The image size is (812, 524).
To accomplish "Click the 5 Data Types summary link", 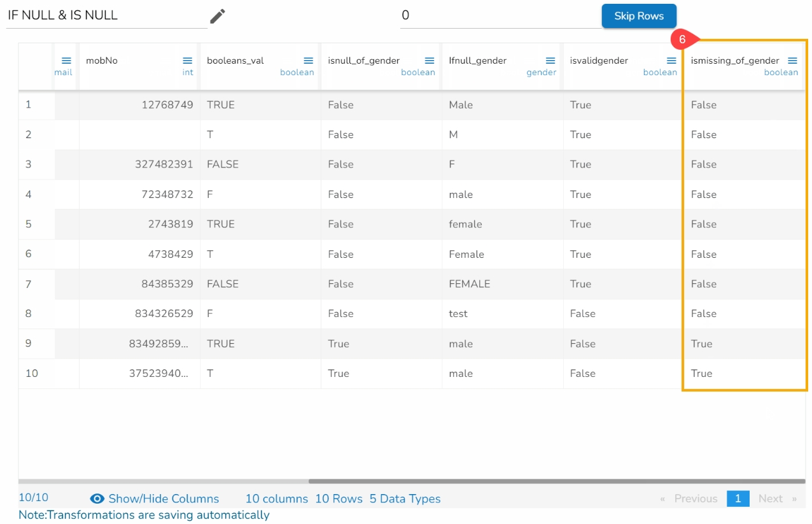I will tap(405, 499).
